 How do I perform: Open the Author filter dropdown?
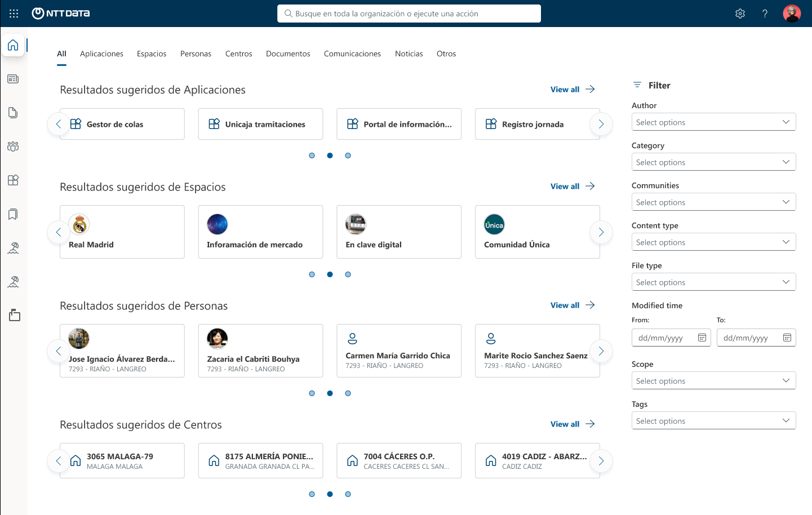coord(713,122)
